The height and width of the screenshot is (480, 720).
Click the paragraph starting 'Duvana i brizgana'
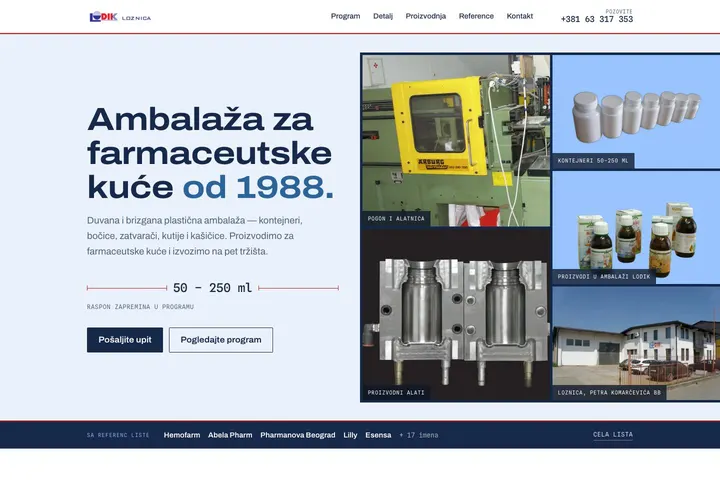point(195,236)
